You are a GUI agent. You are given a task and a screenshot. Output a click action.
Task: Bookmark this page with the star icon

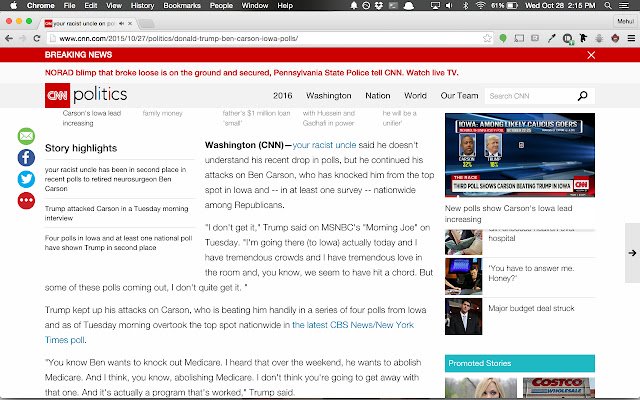click(487, 38)
